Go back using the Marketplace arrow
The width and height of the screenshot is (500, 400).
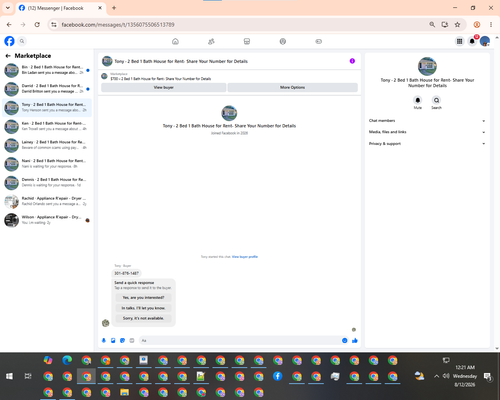click(x=8, y=56)
